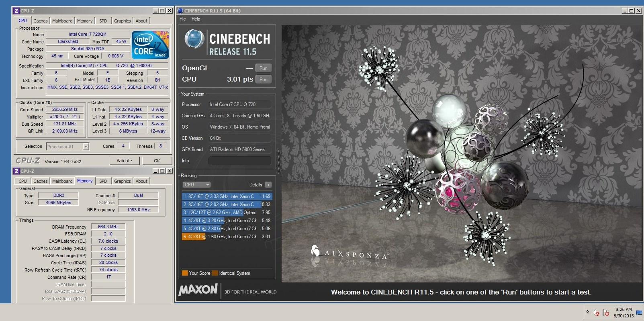Click the Bus Speed value 131.81 MHz
This screenshot has height=321, width=644.
click(65, 124)
